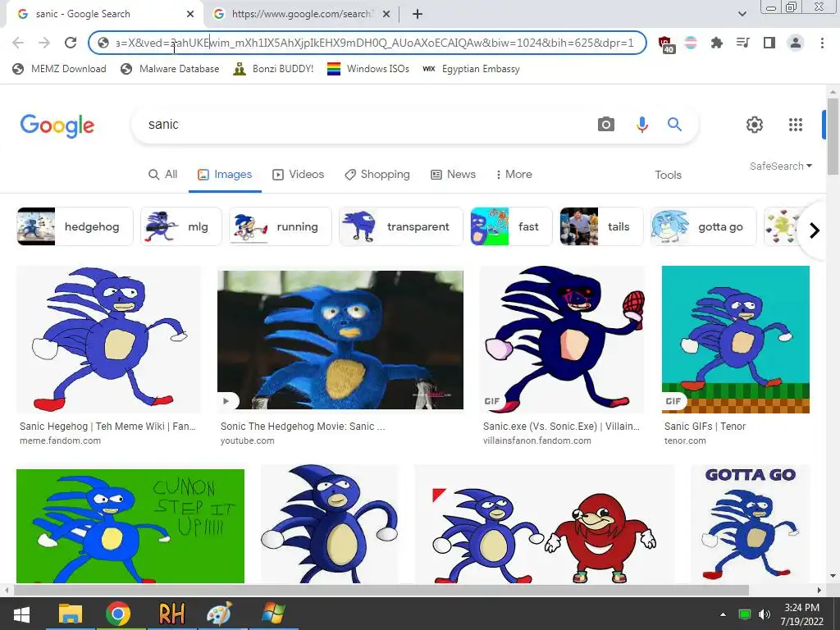Select the Images tab
This screenshot has height=630, width=840.
pos(225,175)
